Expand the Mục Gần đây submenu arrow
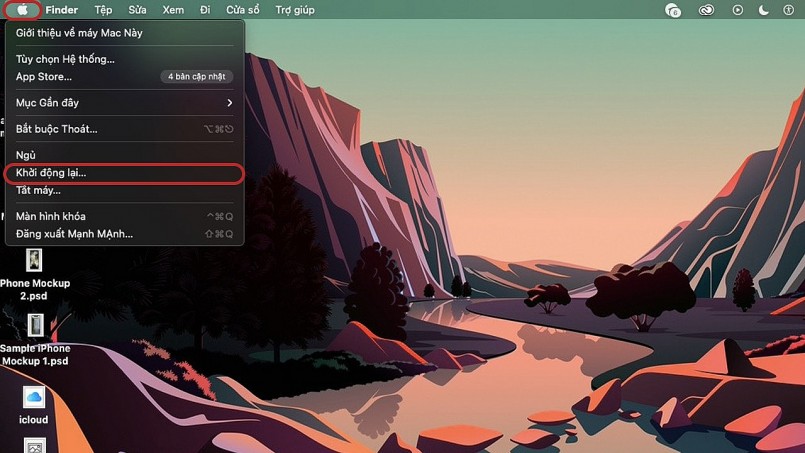805x453 pixels. pyautogui.click(x=229, y=103)
